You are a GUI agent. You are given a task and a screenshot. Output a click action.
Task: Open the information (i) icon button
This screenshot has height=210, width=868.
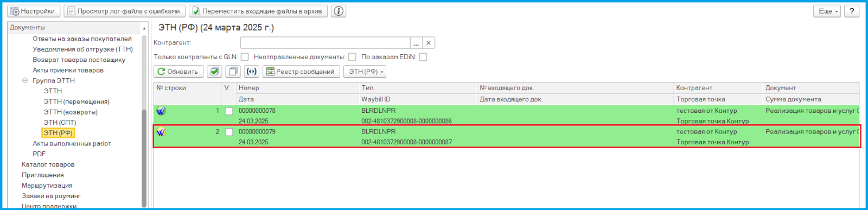click(x=339, y=11)
